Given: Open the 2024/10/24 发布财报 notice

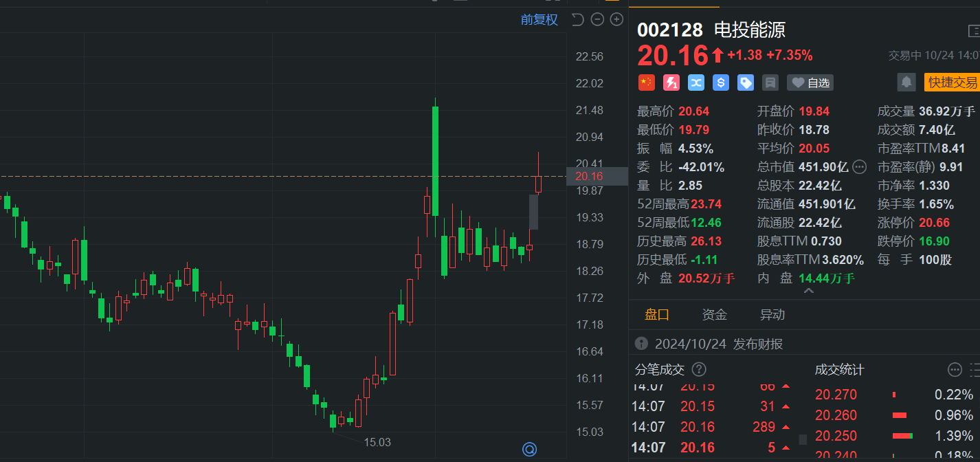Looking at the screenshot, I should (x=717, y=344).
